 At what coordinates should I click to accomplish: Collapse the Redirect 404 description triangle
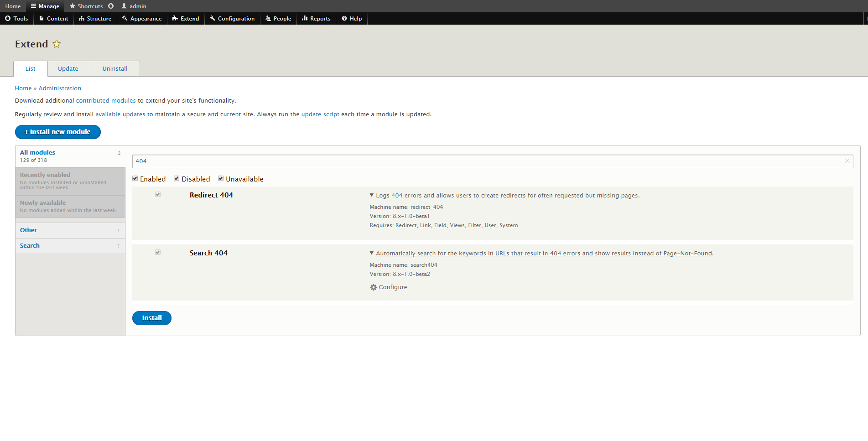[372, 195]
